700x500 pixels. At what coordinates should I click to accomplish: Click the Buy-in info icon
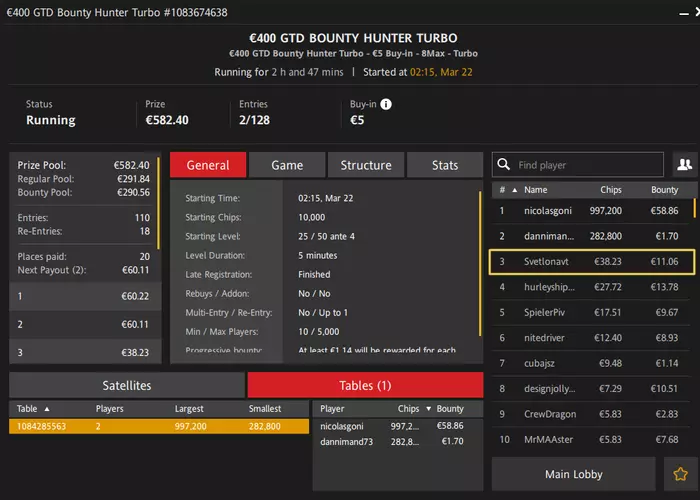click(386, 104)
